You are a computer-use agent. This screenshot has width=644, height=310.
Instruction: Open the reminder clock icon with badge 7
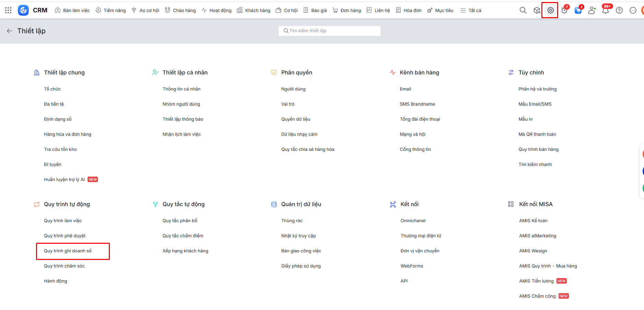(x=564, y=10)
